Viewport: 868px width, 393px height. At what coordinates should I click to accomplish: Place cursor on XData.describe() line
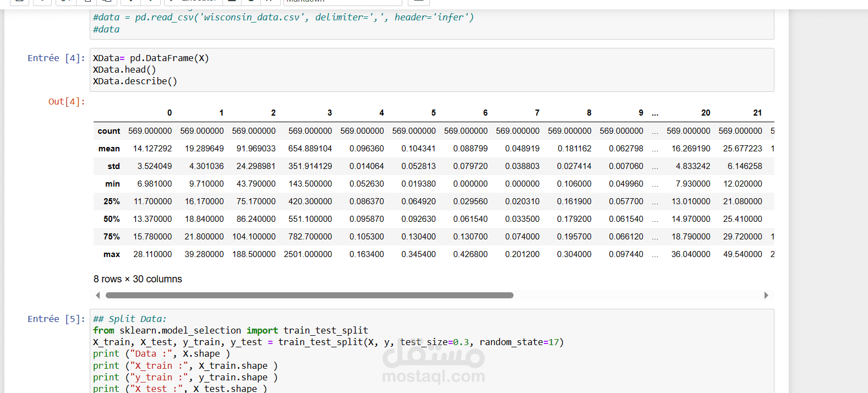(135, 81)
